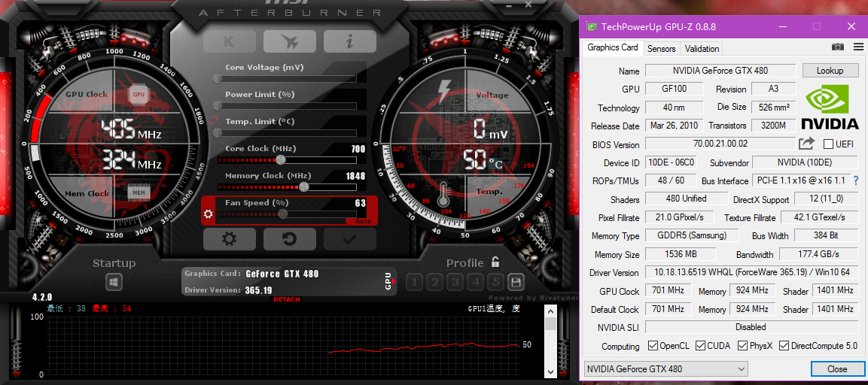Viewport: 868px width, 385px height.
Task: Click the Power Limit slider handle
Action: click(218, 106)
